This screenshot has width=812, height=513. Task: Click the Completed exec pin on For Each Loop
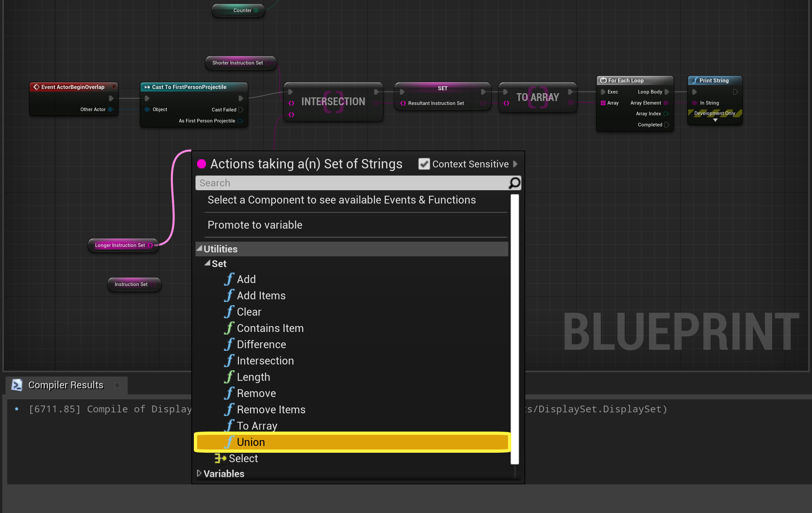point(666,125)
